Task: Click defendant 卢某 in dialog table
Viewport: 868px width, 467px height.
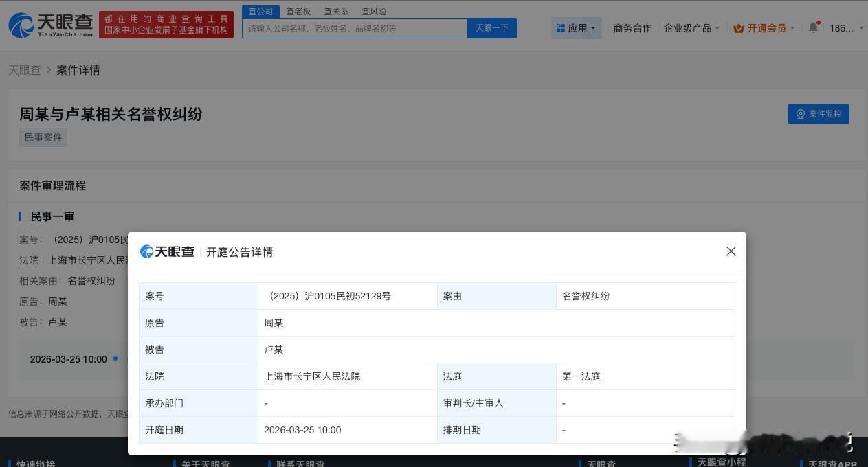Action: (274, 350)
